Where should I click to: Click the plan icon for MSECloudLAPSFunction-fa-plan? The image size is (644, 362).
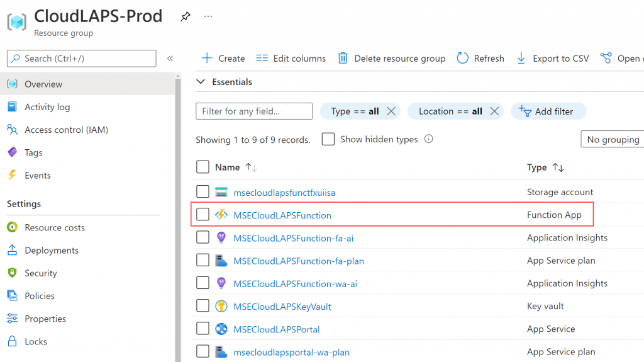pos(221,261)
